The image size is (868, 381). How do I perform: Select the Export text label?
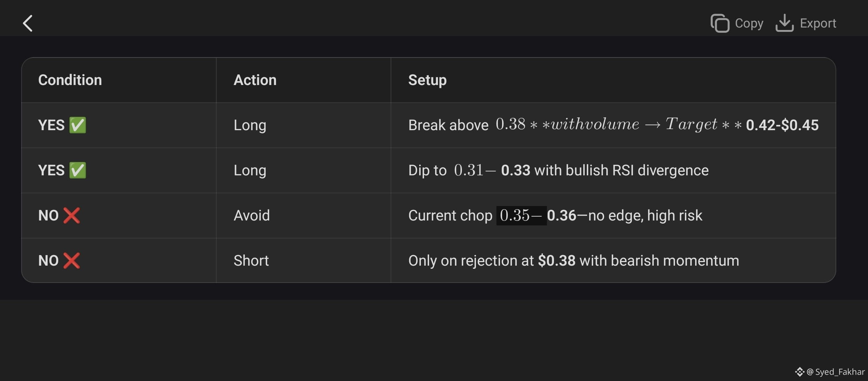[818, 23]
